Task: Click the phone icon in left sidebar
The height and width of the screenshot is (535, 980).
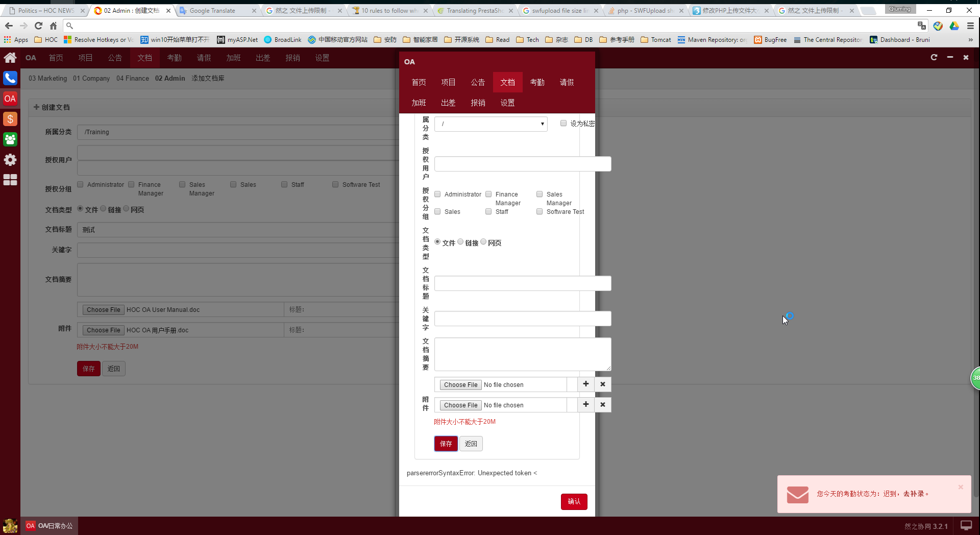Action: (x=10, y=78)
